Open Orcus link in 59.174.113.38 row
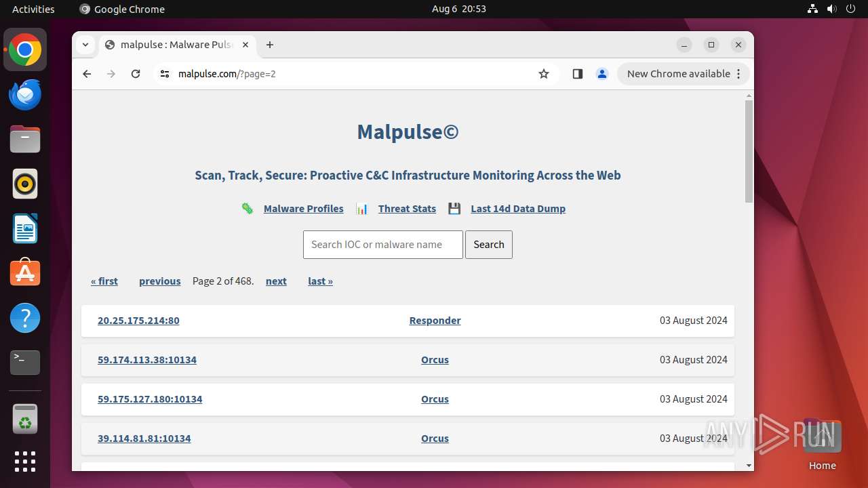Screen dimensions: 868x488 coord(435,360)
